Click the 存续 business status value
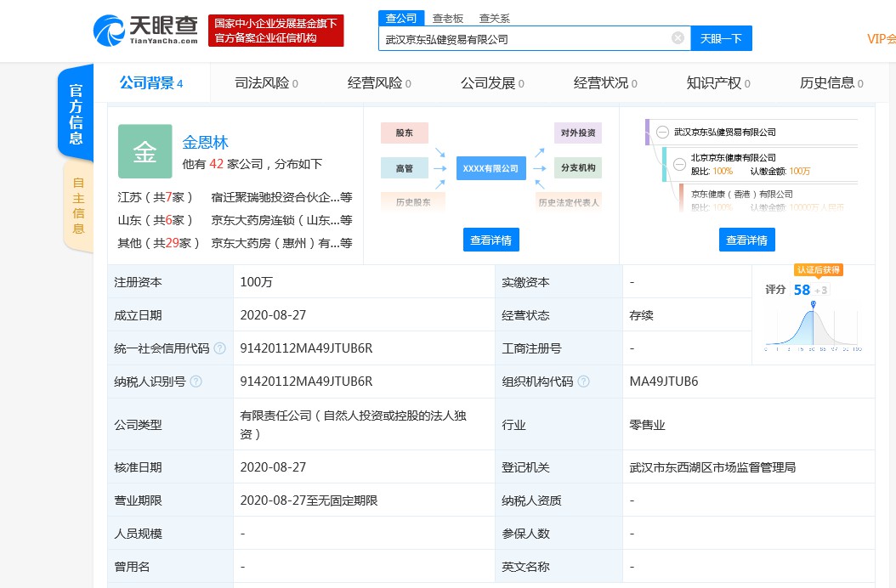Viewport: 896px width, 588px height. click(x=641, y=315)
